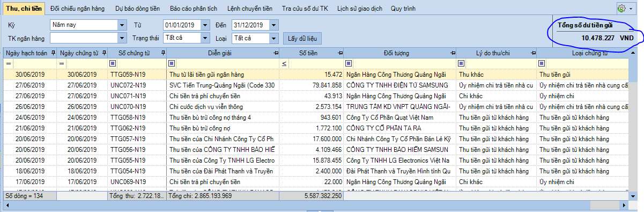Click filter operator icon under Số chứng từ column
The image size is (644, 212).
[x=113, y=63]
